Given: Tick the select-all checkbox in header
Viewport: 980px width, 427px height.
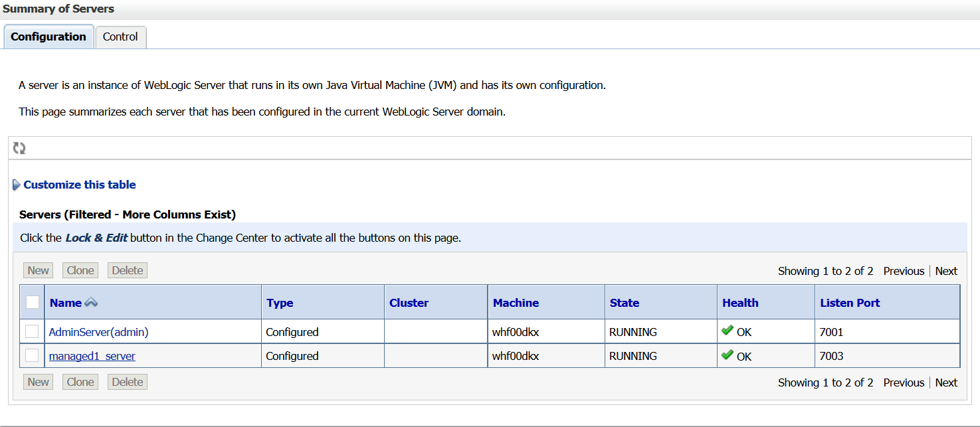Looking at the screenshot, I should pyautogui.click(x=33, y=302).
